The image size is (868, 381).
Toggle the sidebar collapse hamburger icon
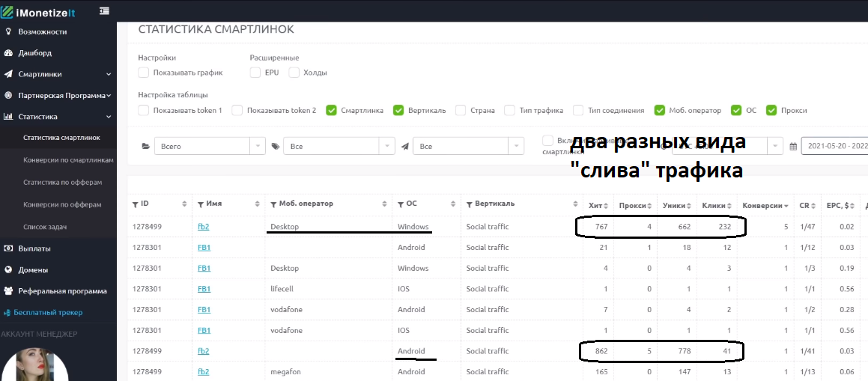[104, 10]
